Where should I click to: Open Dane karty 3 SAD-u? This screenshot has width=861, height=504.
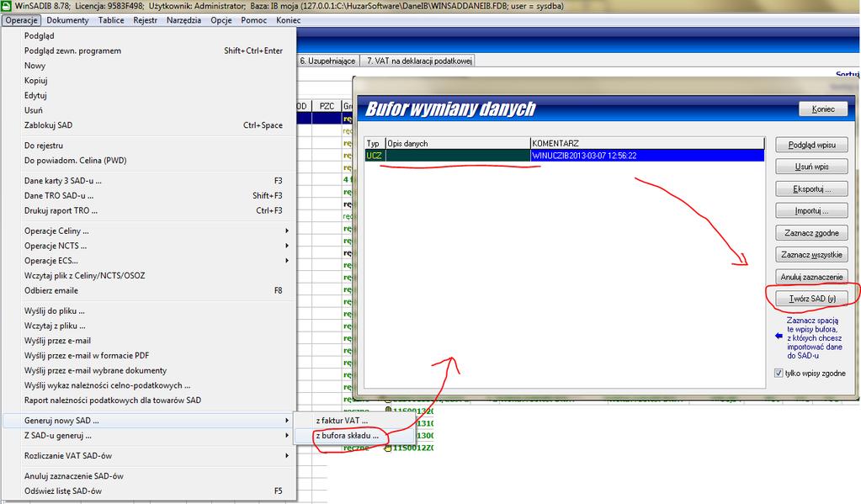pos(149,181)
